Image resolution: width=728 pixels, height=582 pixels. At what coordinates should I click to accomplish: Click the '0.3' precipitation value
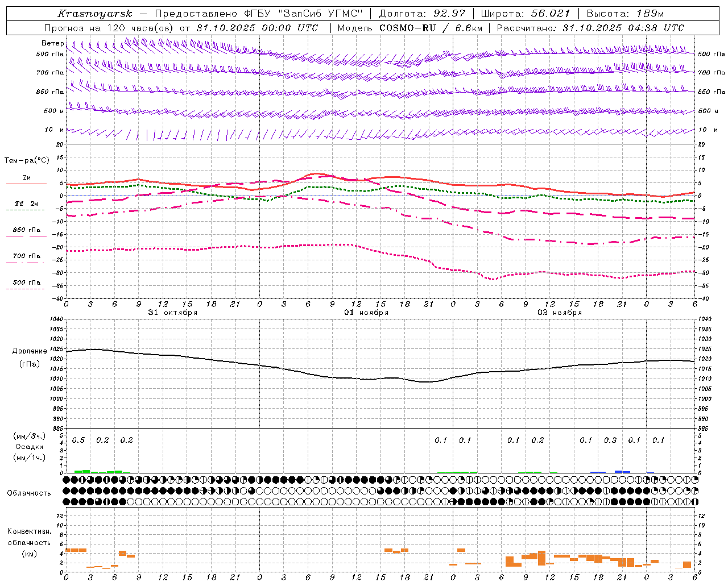610,440
